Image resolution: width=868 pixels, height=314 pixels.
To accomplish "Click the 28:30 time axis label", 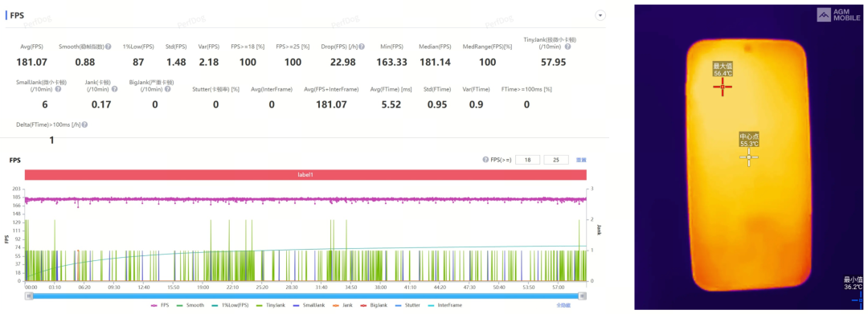I will coord(292,287).
